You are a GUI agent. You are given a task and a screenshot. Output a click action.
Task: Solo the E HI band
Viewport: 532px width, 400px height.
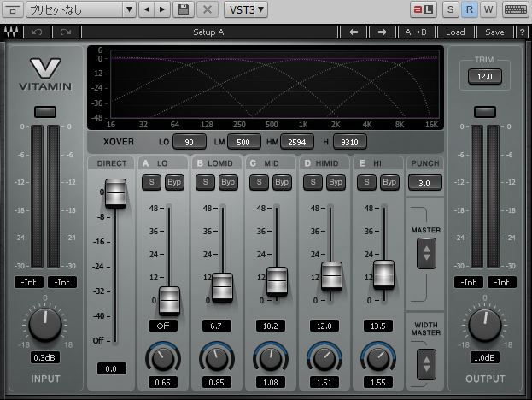point(367,182)
